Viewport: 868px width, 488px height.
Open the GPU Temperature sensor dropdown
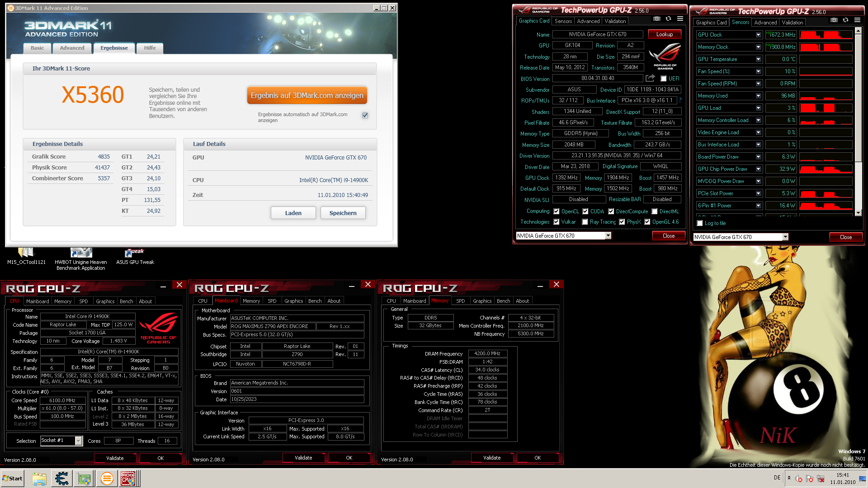point(758,59)
